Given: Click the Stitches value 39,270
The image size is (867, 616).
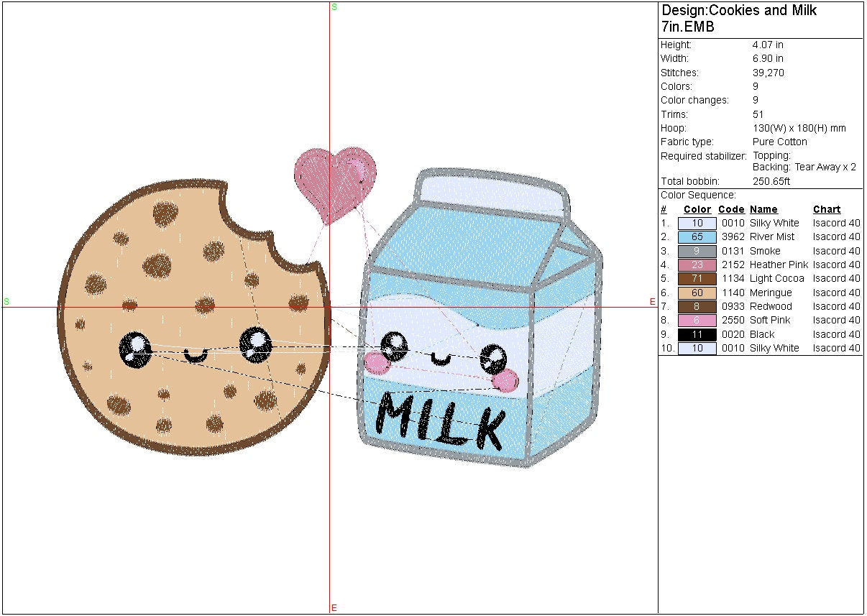Looking at the screenshot, I should pos(768,73).
